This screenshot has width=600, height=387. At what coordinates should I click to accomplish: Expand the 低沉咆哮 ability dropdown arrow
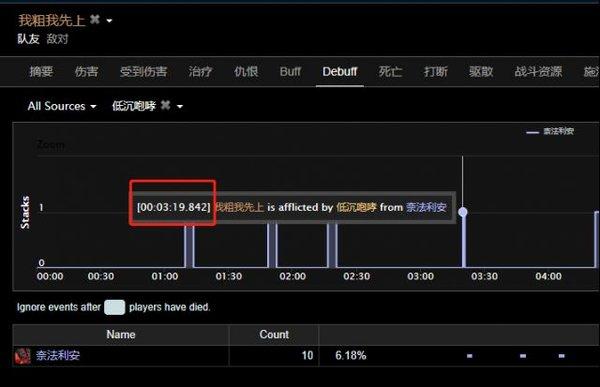pyautogui.click(x=180, y=107)
